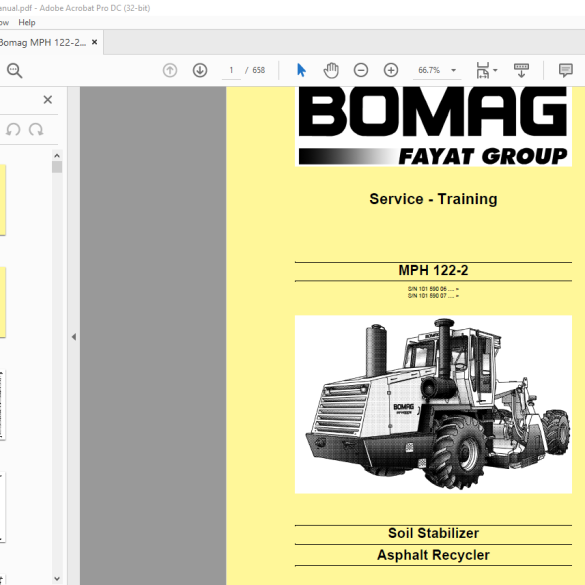Click thumbnails scrollbar up arrow

(x=57, y=155)
